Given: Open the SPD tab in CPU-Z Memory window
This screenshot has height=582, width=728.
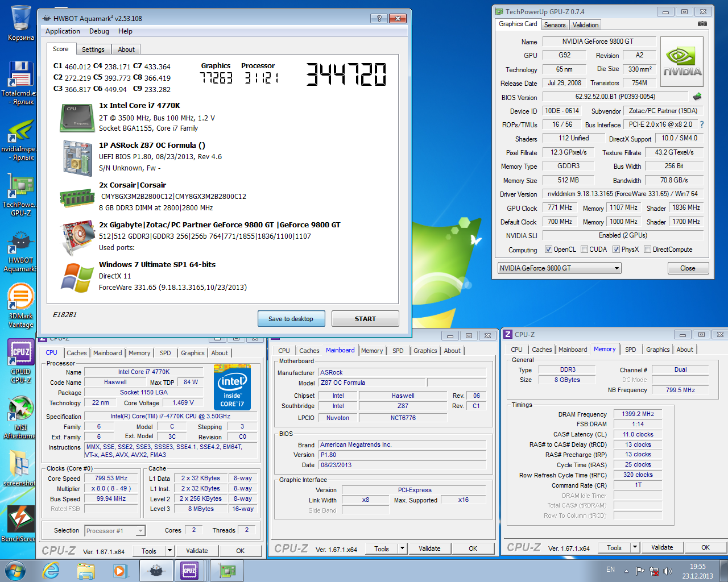Looking at the screenshot, I should (x=631, y=350).
